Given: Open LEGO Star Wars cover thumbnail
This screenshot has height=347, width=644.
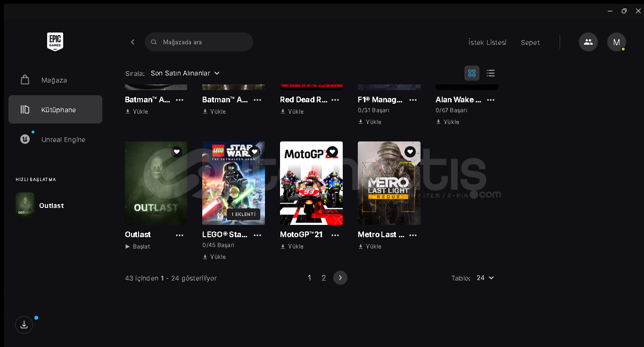Looking at the screenshot, I should pyautogui.click(x=233, y=183).
